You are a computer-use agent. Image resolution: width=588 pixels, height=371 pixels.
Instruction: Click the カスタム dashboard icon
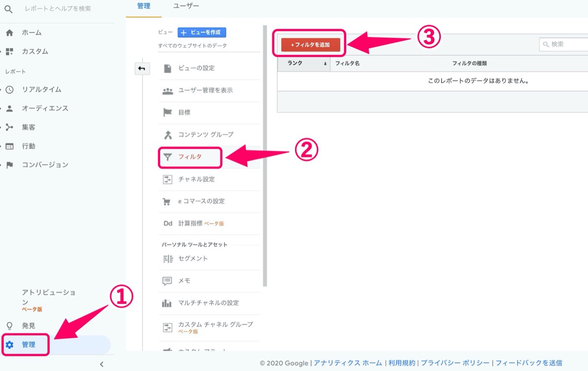tap(9, 51)
